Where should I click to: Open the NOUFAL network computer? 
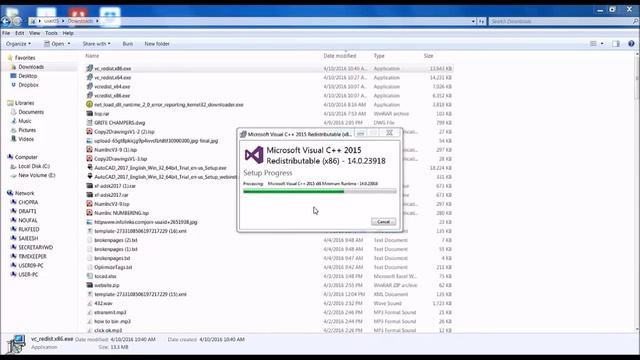click(28, 220)
